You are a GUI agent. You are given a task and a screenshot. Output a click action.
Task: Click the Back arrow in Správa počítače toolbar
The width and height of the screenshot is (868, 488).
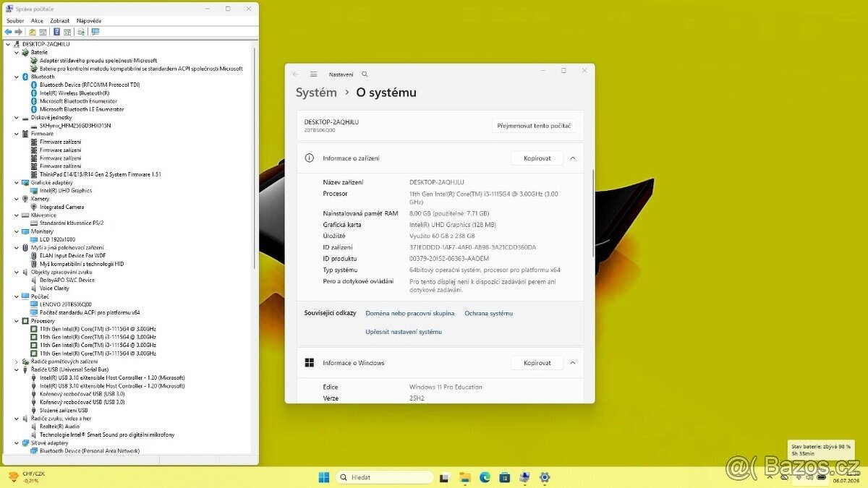click(x=8, y=32)
